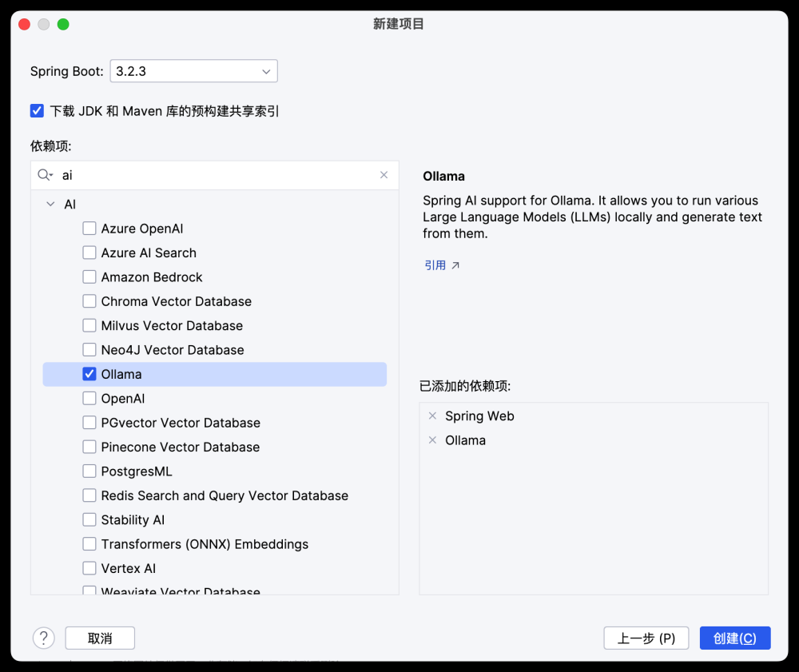Select Milvus Vector Database checkbox
Screen dimensions: 799x672
[x=89, y=325]
